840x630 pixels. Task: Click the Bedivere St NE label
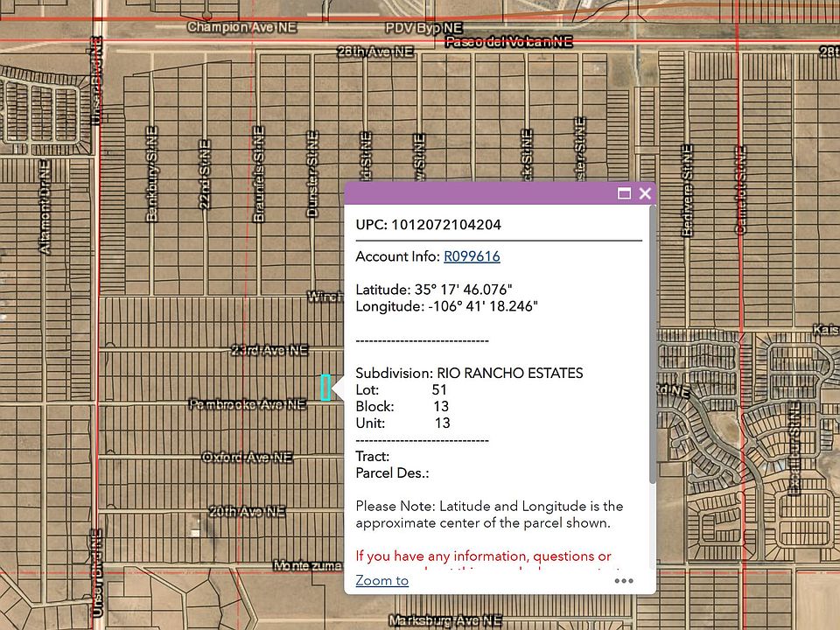click(x=688, y=190)
